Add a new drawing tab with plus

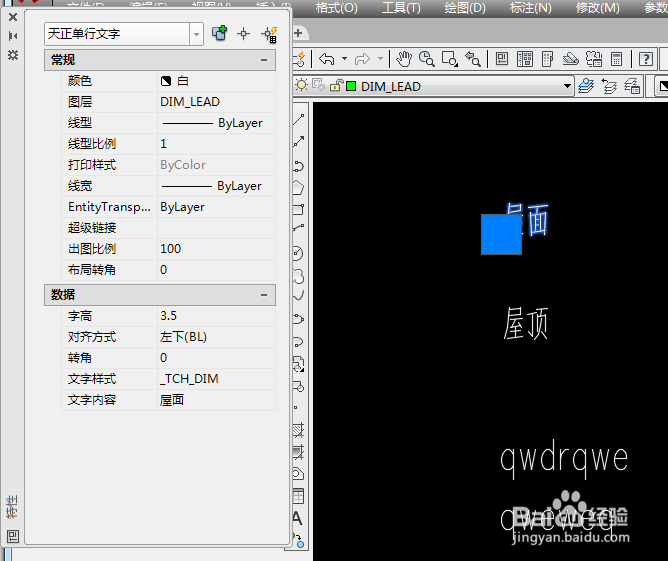[x=298, y=33]
